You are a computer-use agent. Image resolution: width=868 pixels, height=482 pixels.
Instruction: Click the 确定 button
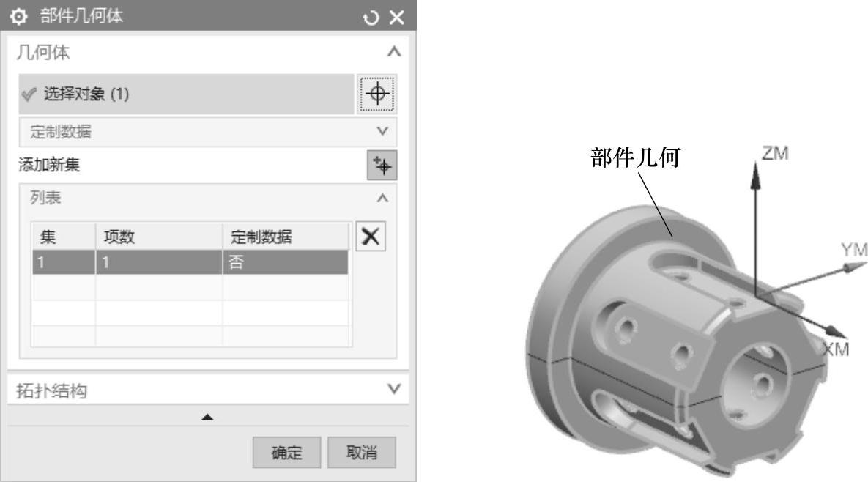[286, 452]
